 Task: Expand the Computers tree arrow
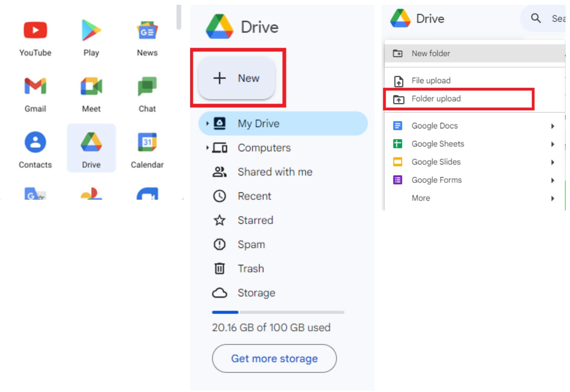click(x=207, y=148)
